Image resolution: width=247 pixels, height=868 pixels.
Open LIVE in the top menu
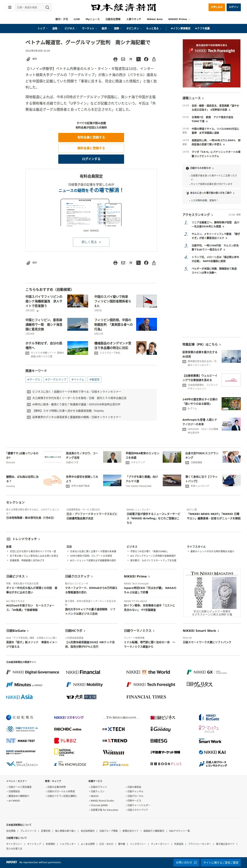point(77,19)
